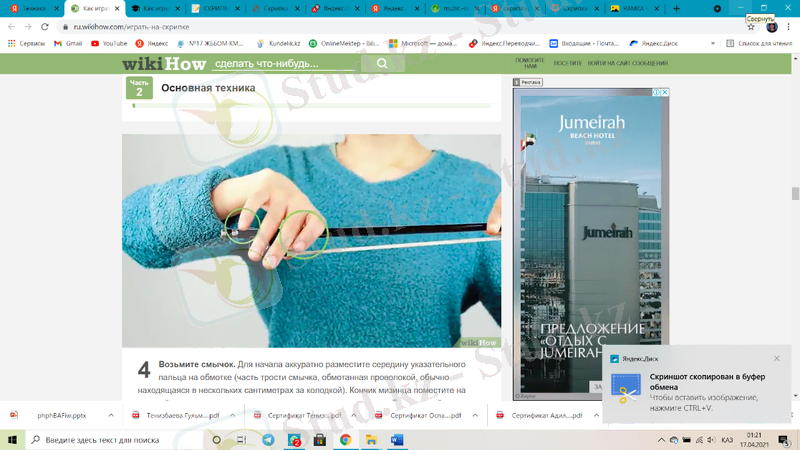Screen dimensions: 800x450
Task: Bookmark this page with the star icon
Action: [x=751, y=27]
